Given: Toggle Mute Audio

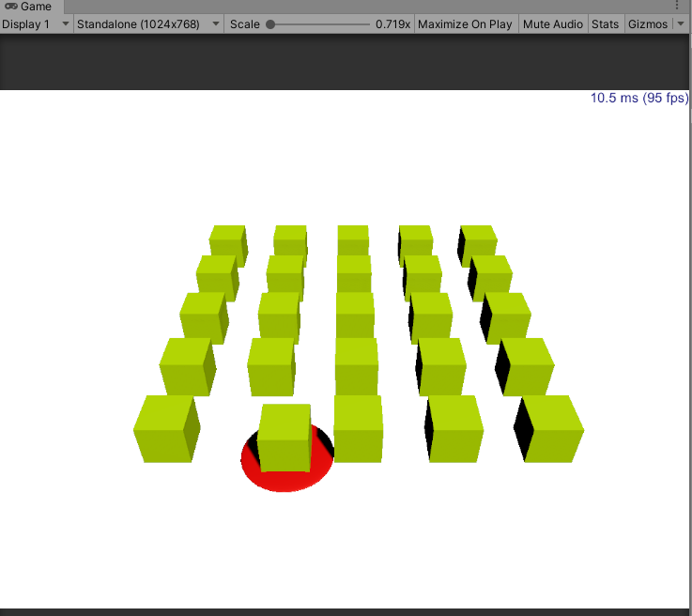Looking at the screenshot, I should (552, 24).
